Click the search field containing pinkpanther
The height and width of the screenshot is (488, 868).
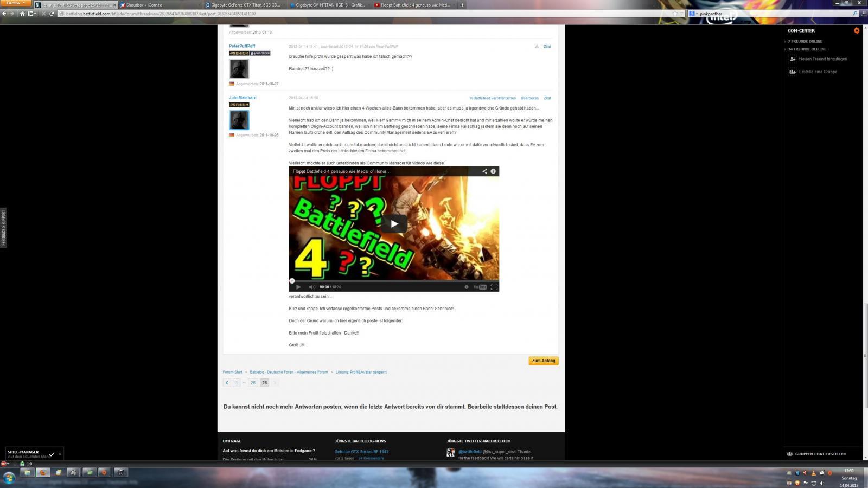coord(773,14)
